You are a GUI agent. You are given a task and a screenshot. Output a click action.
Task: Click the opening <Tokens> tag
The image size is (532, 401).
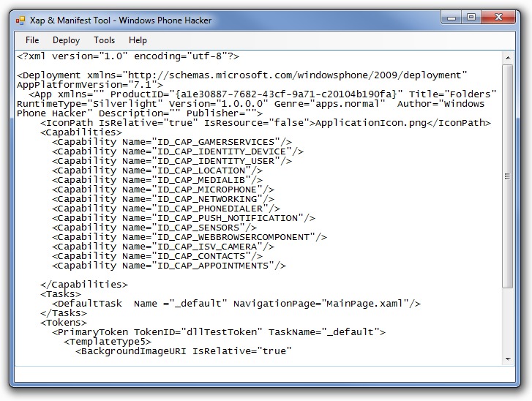point(64,322)
